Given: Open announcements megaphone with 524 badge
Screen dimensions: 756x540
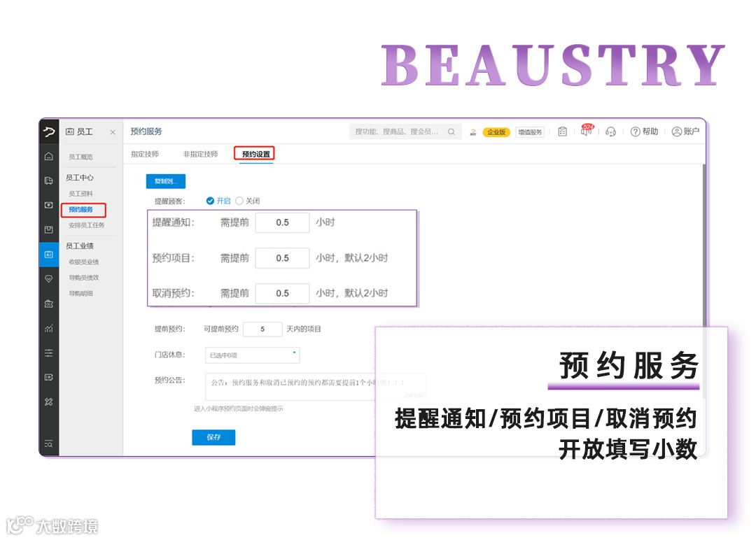Looking at the screenshot, I should [x=587, y=130].
